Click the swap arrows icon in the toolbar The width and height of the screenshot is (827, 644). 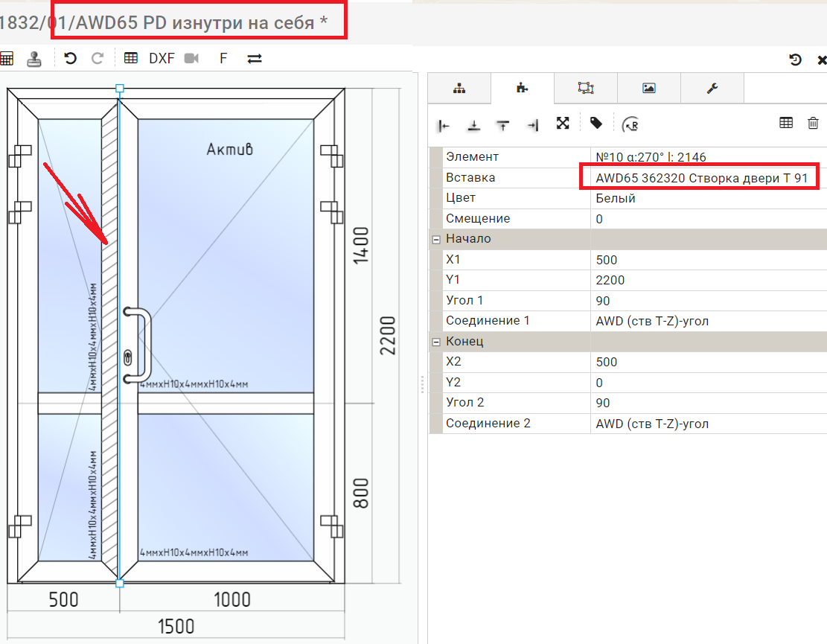(255, 59)
